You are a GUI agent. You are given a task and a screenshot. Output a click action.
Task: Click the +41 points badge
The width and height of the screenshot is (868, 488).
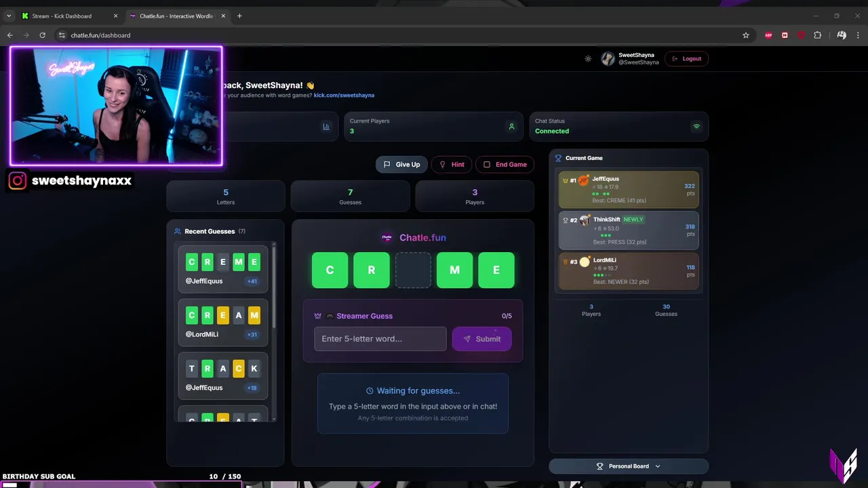click(x=252, y=281)
